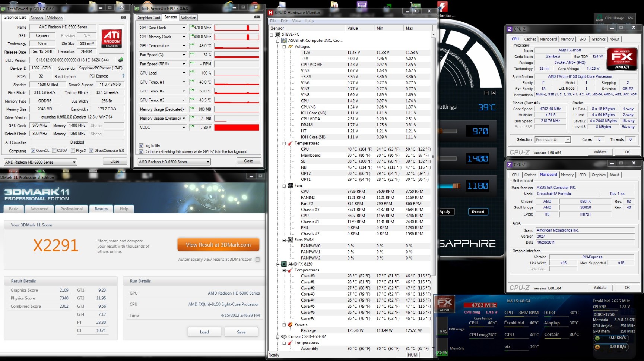This screenshot has height=361, width=644.
Task: Click the GPU-Z title icon in Sensors window
Action: point(137,8)
